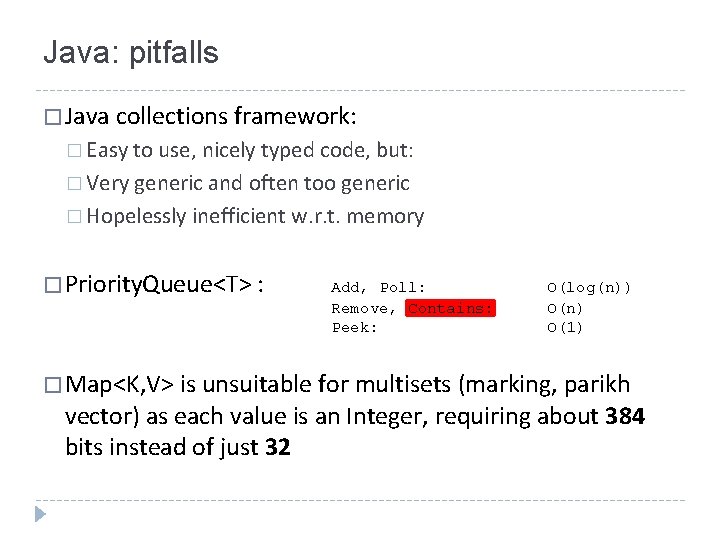Click the "Peek:" code text

355,328
